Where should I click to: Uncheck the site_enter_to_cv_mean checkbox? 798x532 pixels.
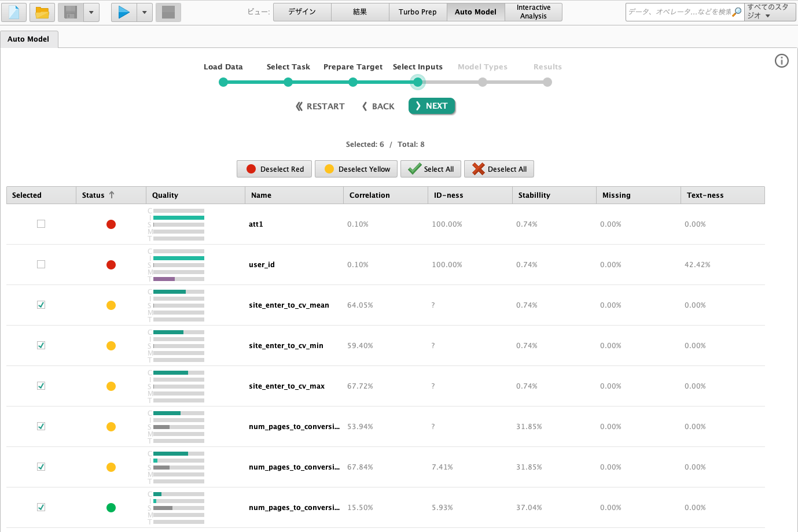[41, 305]
